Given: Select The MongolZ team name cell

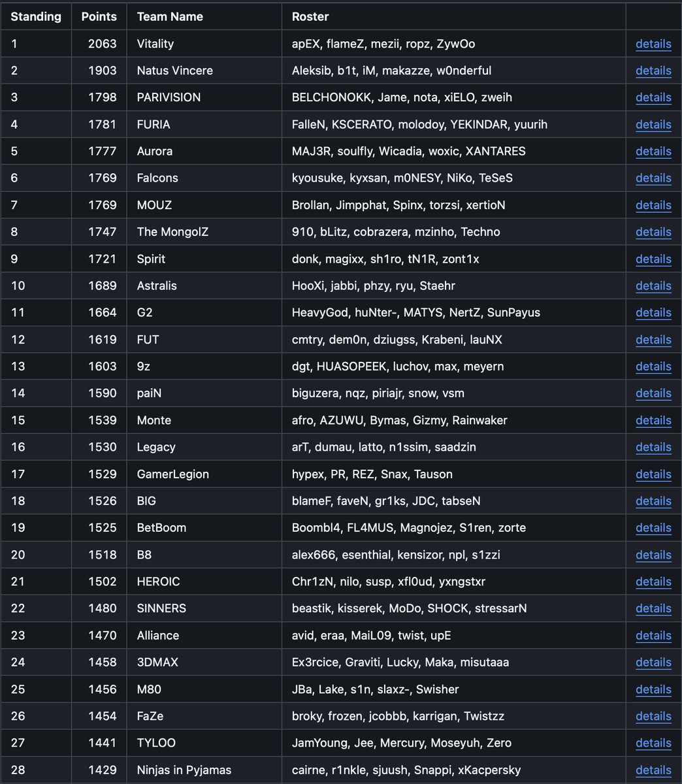Looking at the screenshot, I should tap(204, 232).
